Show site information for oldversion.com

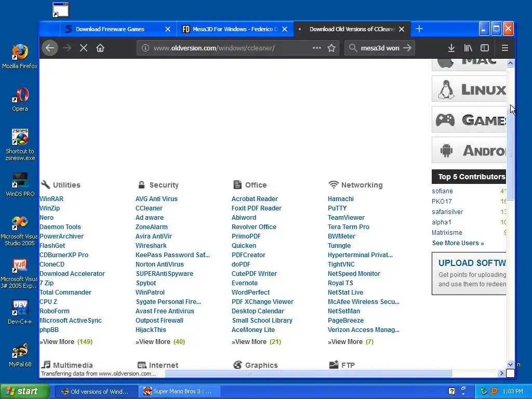pos(145,48)
